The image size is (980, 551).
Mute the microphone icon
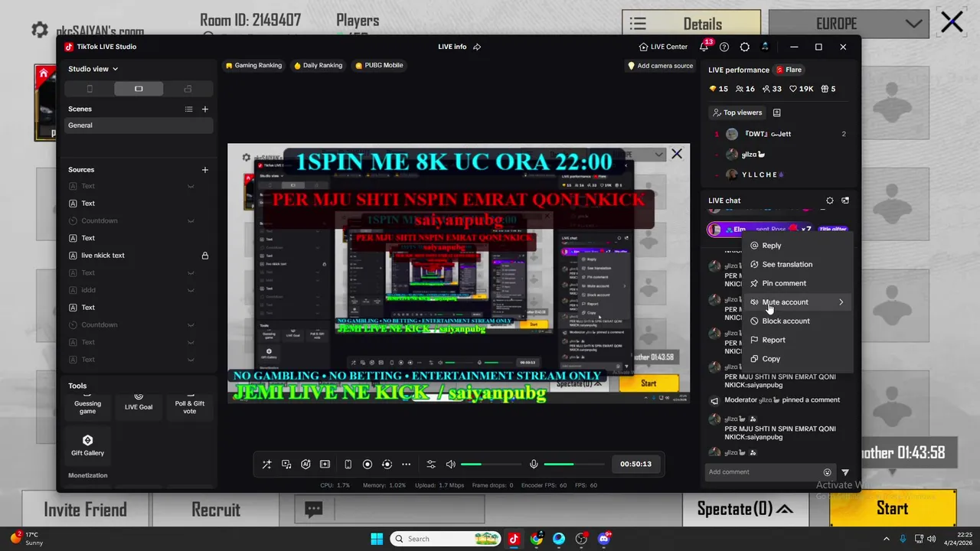pos(534,465)
